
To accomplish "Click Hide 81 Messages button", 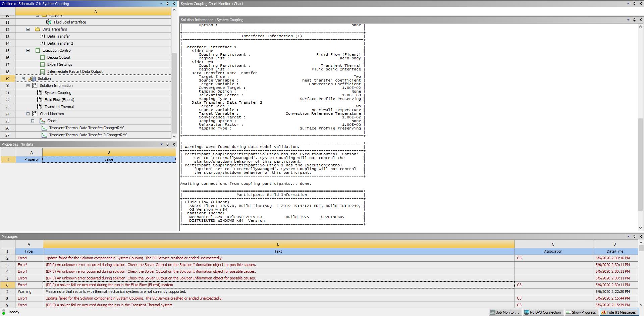I will [619, 312].
